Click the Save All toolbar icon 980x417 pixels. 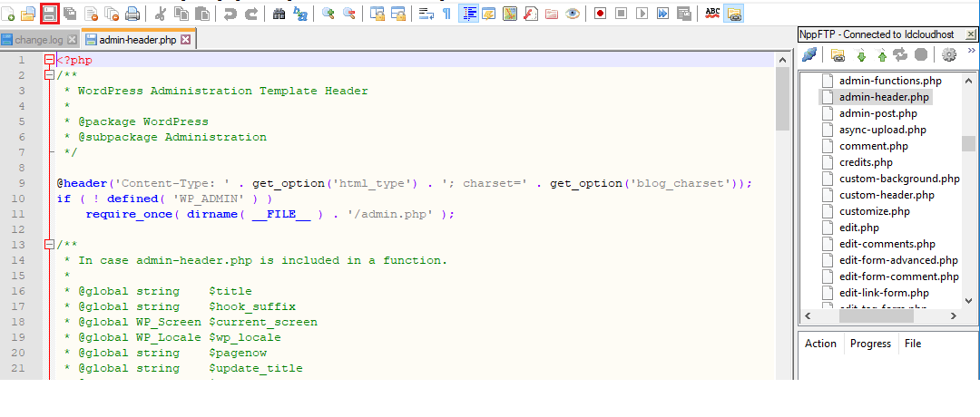(71, 13)
